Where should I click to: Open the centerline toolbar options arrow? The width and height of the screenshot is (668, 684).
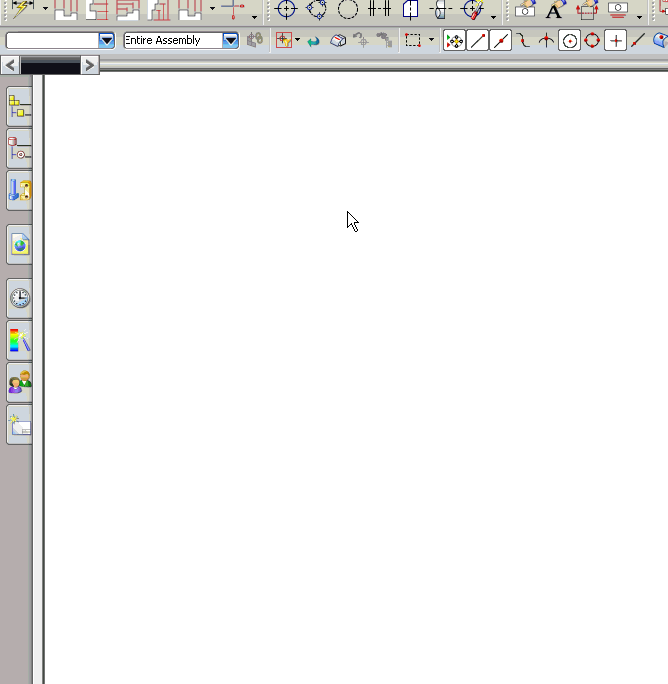[493, 17]
